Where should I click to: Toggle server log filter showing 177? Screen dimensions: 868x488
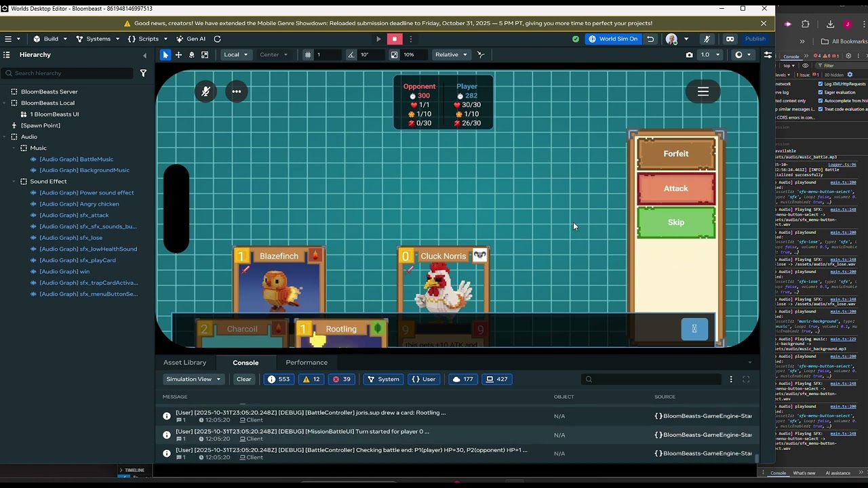(462, 380)
